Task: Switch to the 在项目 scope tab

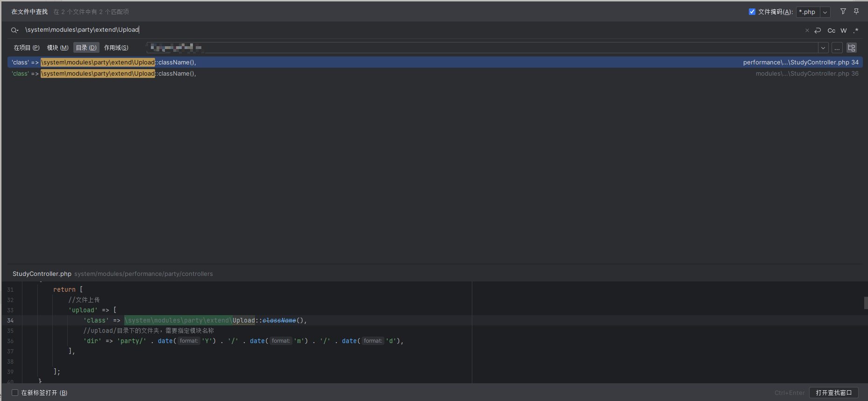Action: [x=27, y=48]
